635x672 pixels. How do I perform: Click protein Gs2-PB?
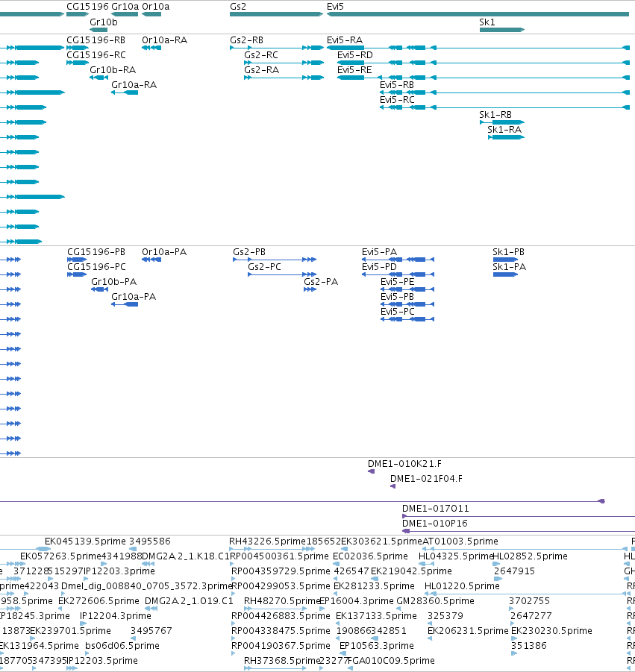tap(249, 252)
